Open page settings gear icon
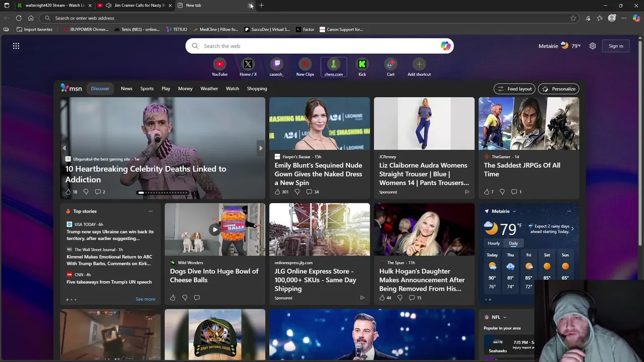 [x=593, y=46]
